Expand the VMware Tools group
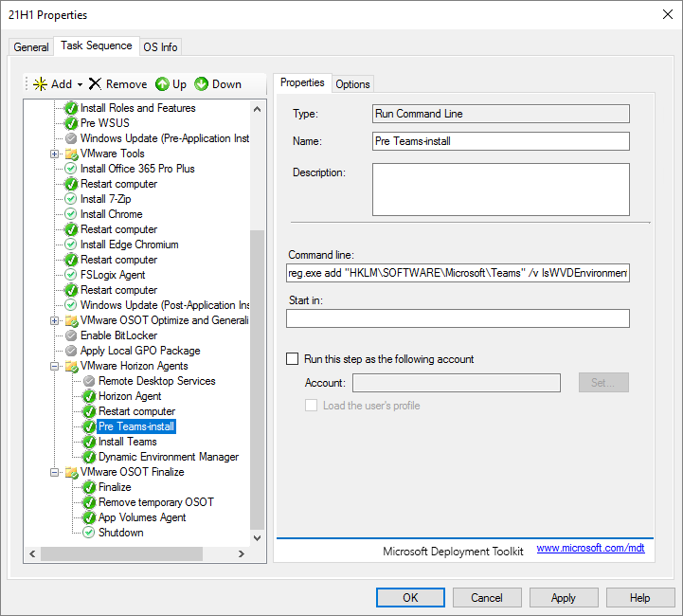The image size is (683, 616). (55, 154)
